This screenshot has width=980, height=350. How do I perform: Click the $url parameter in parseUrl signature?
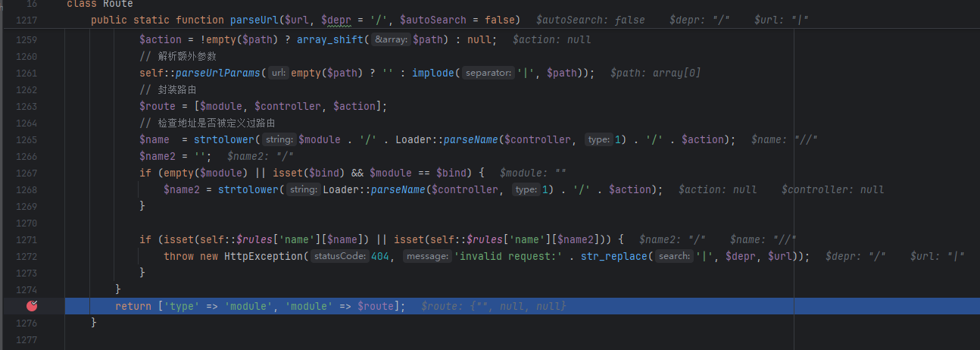[297, 20]
